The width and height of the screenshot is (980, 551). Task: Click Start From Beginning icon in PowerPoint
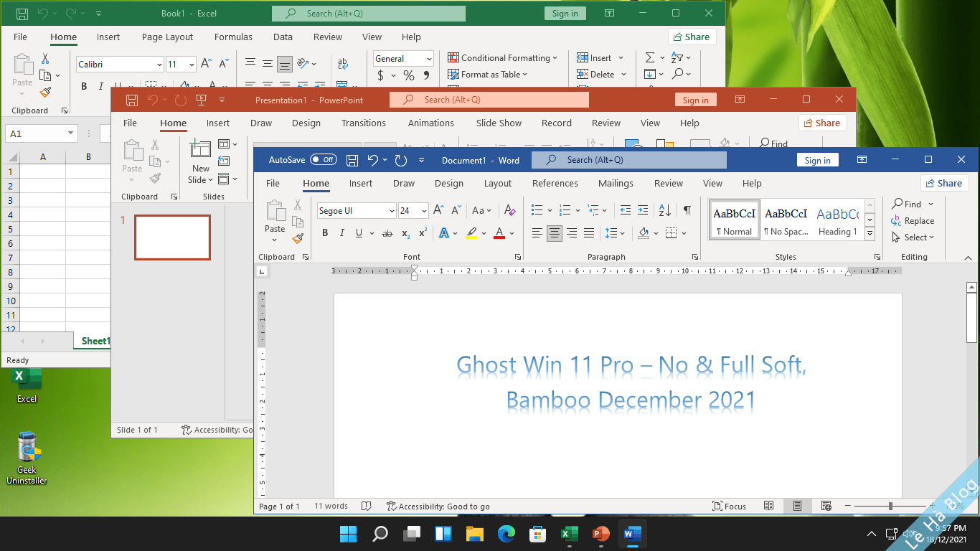[x=201, y=100]
